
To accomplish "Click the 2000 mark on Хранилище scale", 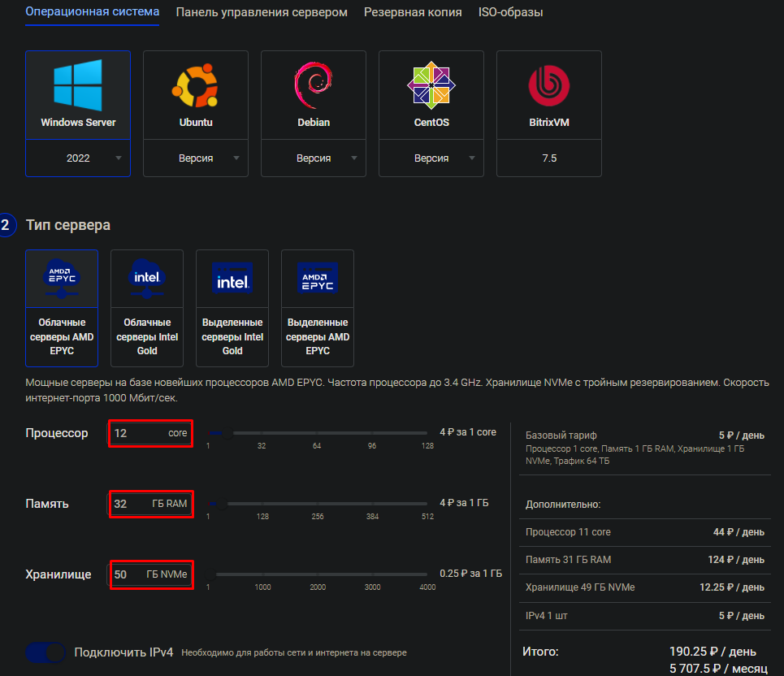I will 318,587.
